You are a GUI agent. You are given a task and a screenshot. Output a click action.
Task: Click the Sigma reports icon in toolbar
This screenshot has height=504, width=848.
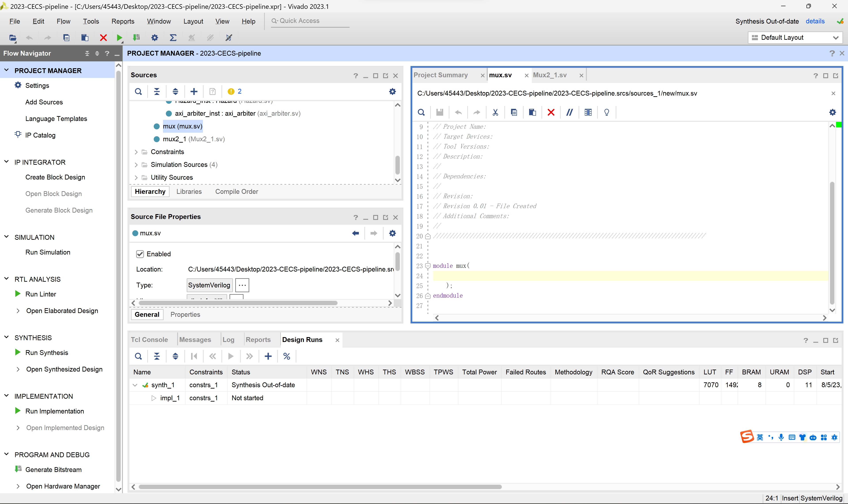pyautogui.click(x=173, y=37)
